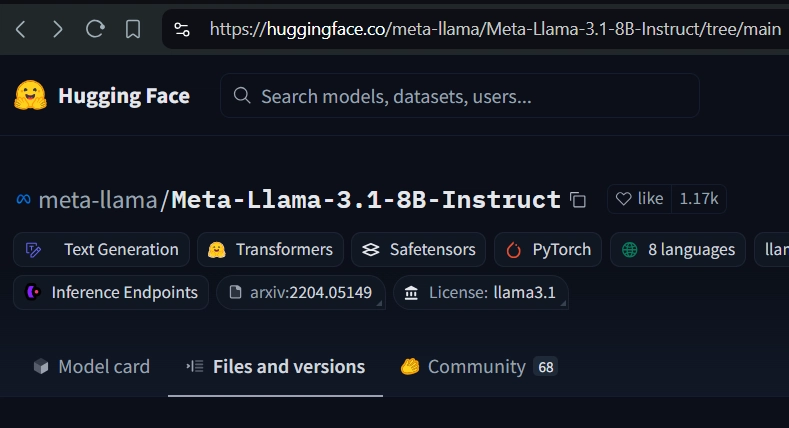Click the Model card cube icon
Screen dimensions: 789x428
[x=41, y=367]
